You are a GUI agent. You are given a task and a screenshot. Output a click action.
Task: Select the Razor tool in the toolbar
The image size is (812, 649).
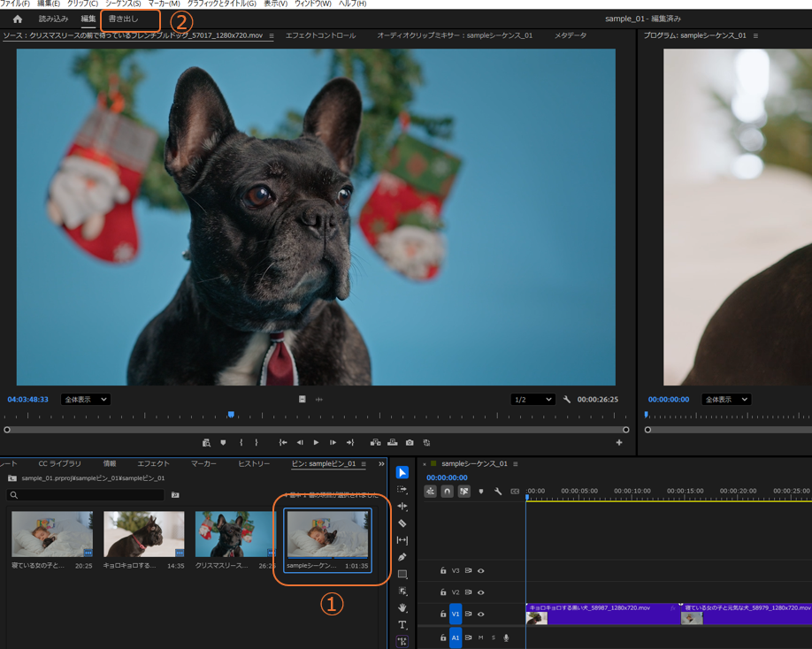pos(402,523)
